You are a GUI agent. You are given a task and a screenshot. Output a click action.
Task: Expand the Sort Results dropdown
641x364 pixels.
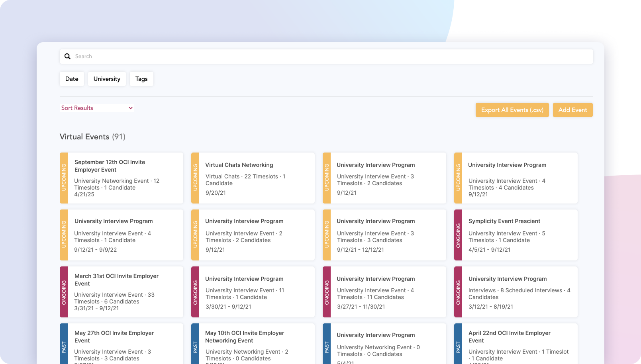pyautogui.click(x=97, y=108)
